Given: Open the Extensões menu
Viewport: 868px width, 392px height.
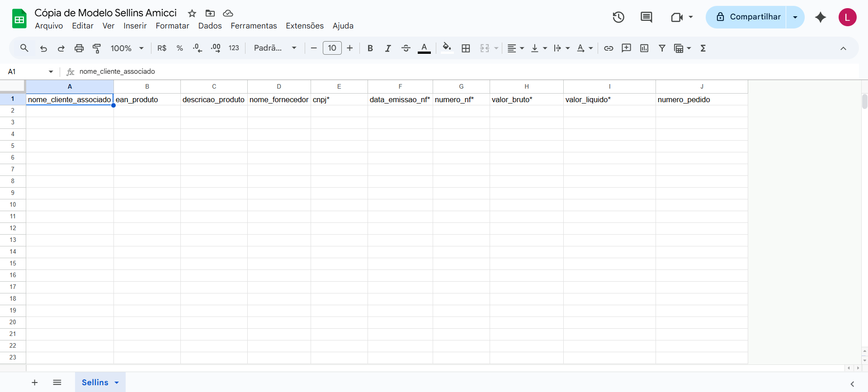Looking at the screenshot, I should pos(304,26).
